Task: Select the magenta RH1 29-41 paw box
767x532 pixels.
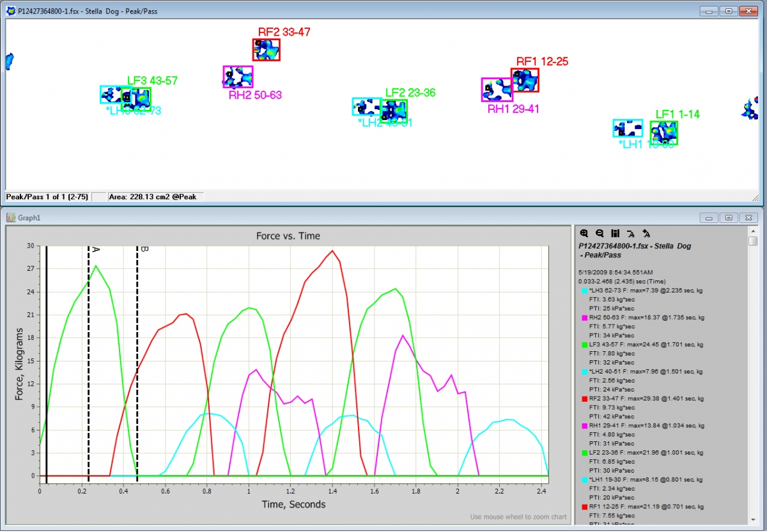Action: pyautogui.click(x=497, y=90)
